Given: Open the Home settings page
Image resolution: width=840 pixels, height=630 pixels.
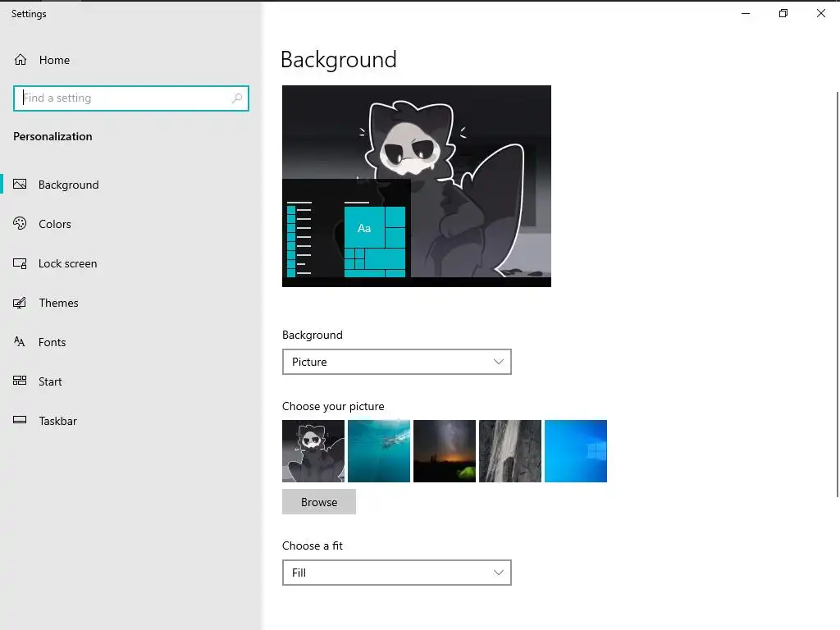Looking at the screenshot, I should coord(54,60).
